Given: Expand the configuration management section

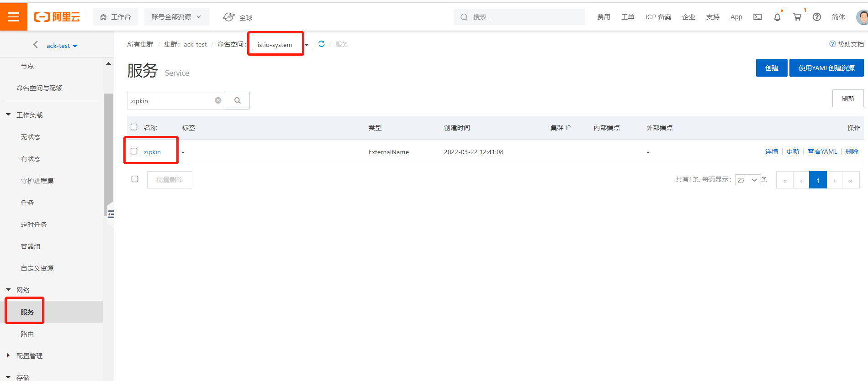Looking at the screenshot, I should (x=8, y=355).
